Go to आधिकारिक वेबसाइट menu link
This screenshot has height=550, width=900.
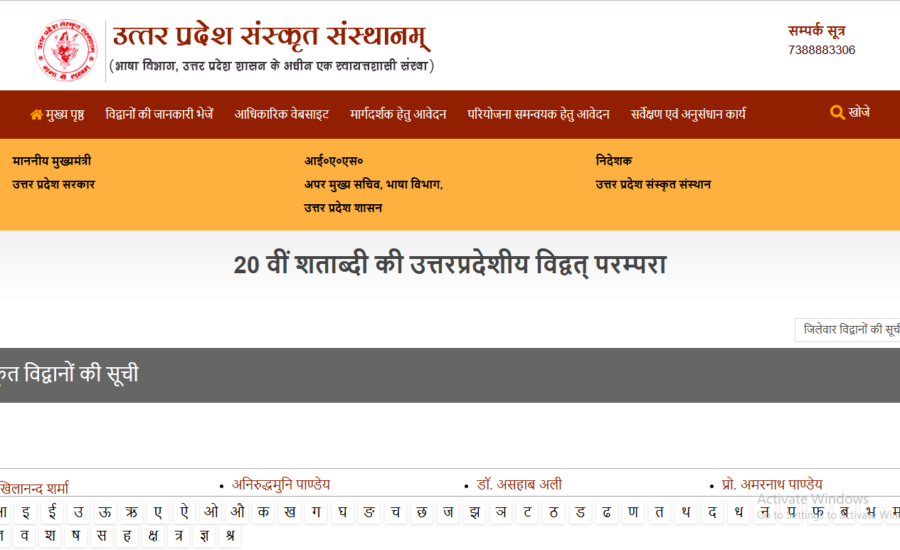tap(282, 114)
